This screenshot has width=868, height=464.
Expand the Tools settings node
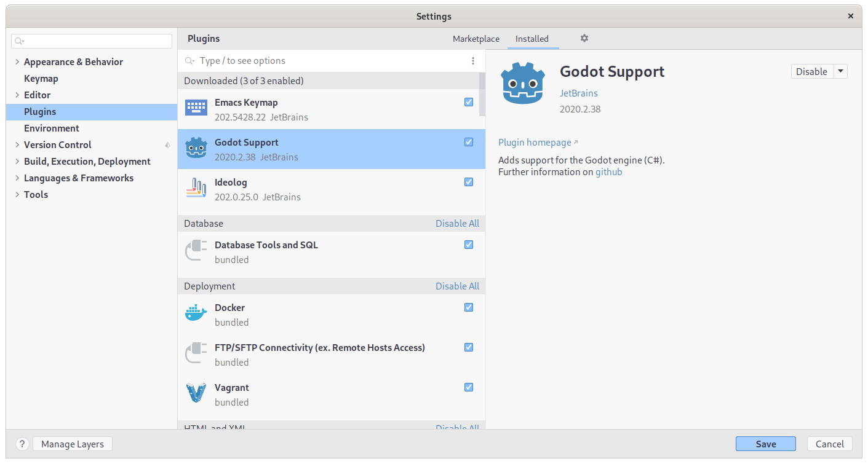[17, 195]
